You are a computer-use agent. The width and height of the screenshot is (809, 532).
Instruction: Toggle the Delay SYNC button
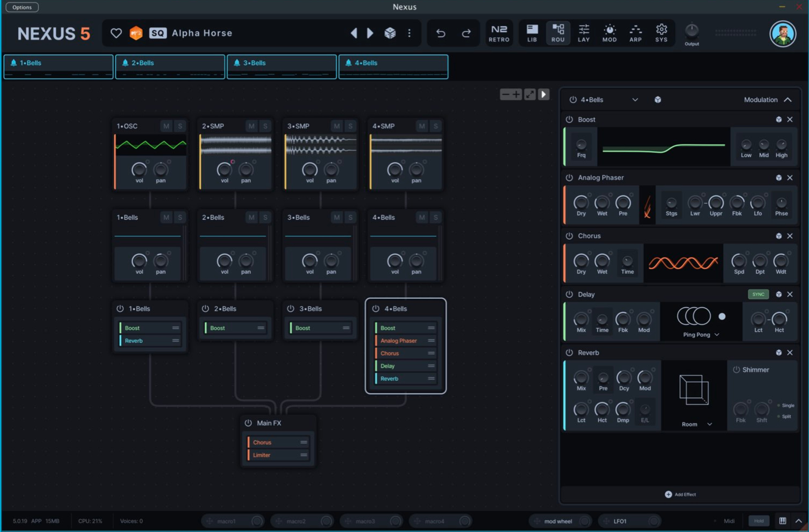click(758, 294)
